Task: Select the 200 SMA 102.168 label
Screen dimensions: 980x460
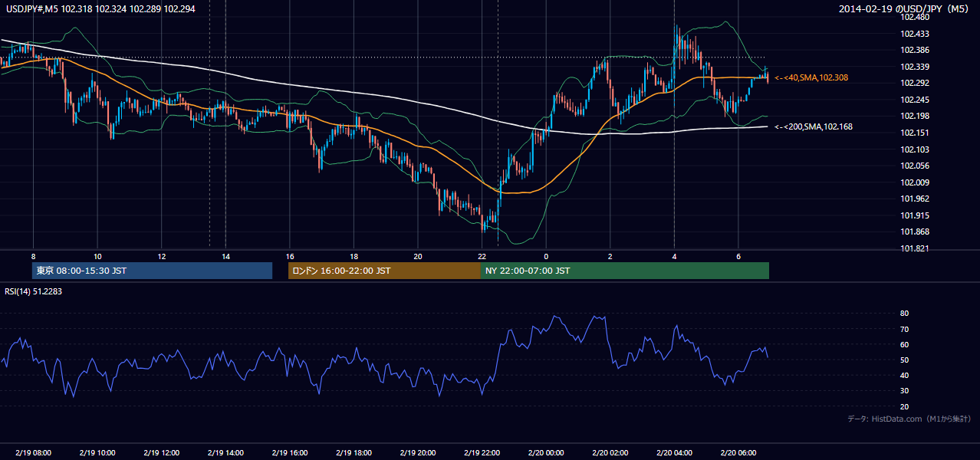Action: tap(814, 127)
